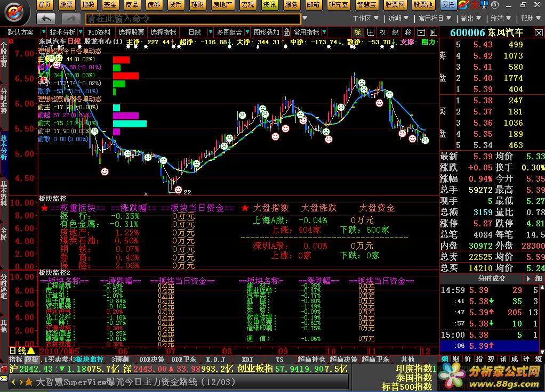Select the 股票池 top tab
Viewport: 545px width, 392px height.
pyautogui.click(x=423, y=4)
